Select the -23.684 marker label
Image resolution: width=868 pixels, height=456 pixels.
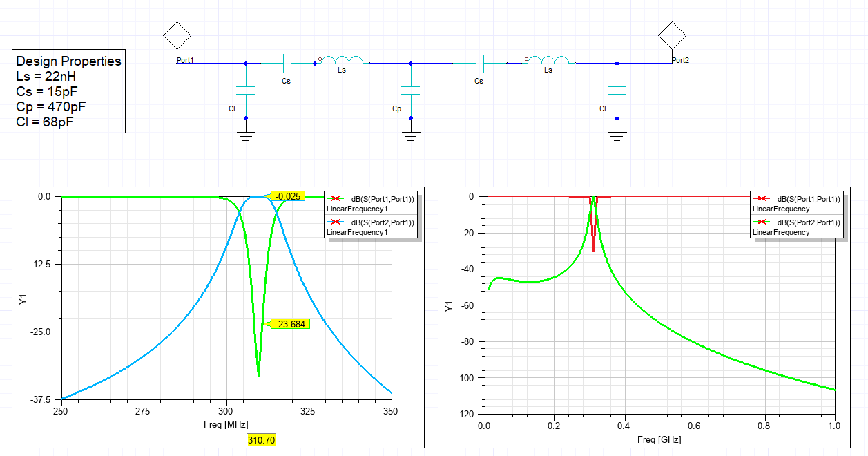(290, 323)
